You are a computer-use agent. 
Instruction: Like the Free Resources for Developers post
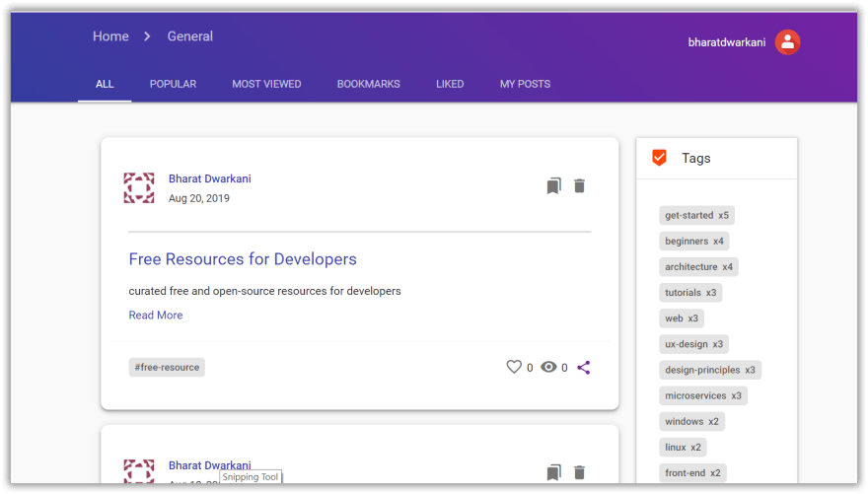pos(514,367)
